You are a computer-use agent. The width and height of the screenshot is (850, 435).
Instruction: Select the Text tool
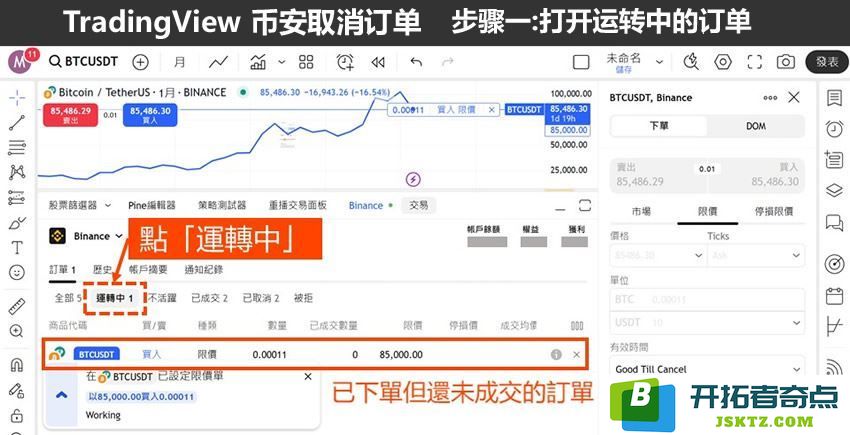[17, 248]
